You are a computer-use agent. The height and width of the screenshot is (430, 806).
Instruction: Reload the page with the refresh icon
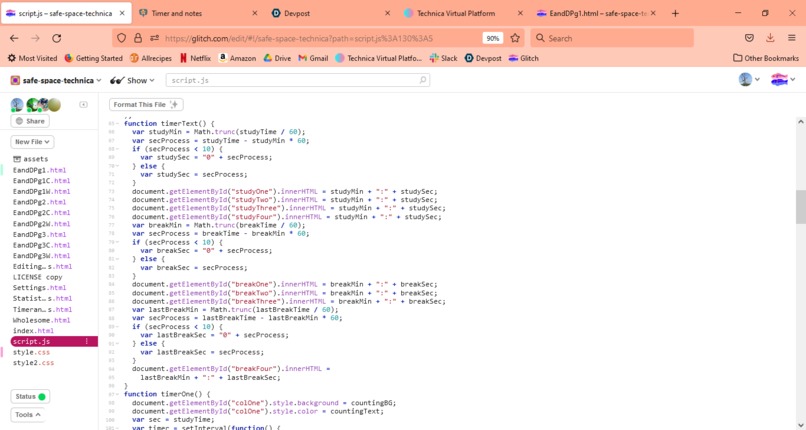[x=57, y=38]
